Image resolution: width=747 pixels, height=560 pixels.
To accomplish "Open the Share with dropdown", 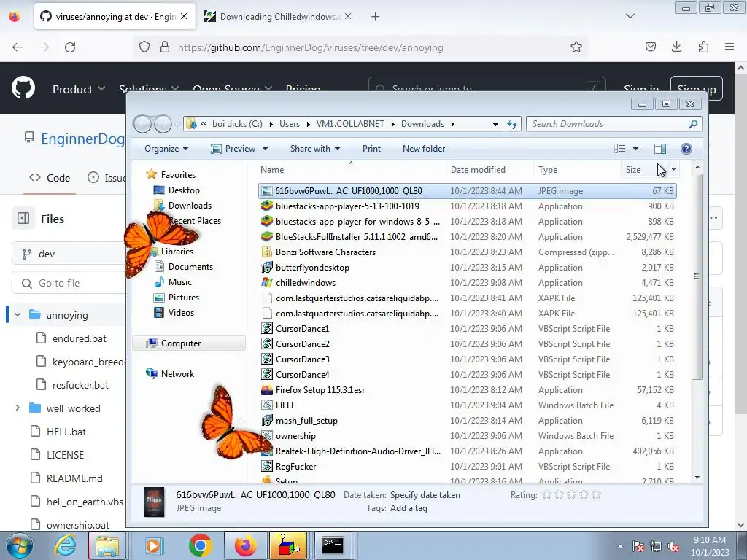I will [315, 149].
